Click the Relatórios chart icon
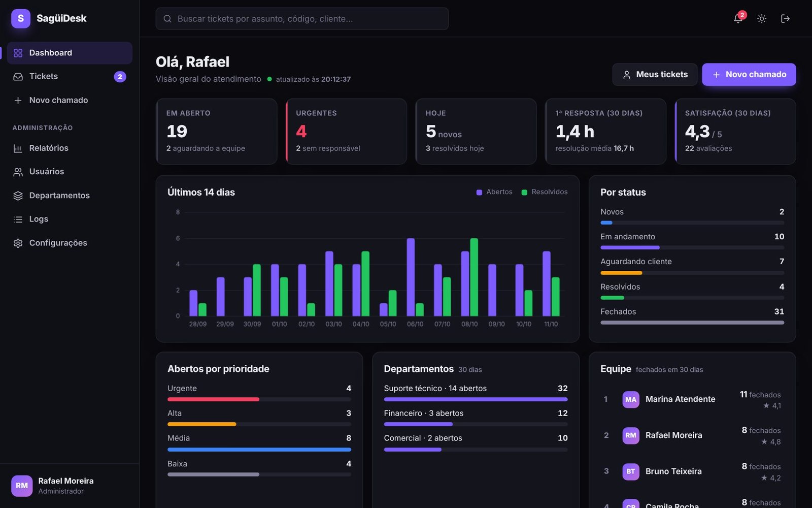Viewport: 812px width, 508px height. tap(18, 148)
